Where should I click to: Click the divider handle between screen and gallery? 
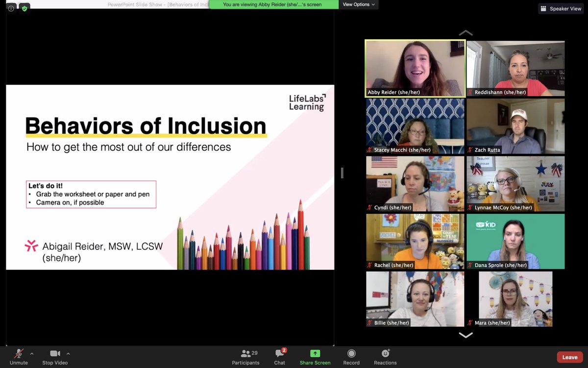(x=342, y=173)
